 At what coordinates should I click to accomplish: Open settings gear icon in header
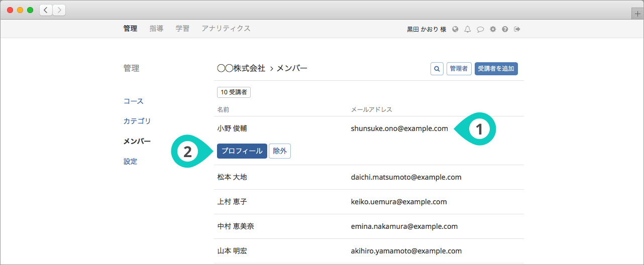coord(493,29)
